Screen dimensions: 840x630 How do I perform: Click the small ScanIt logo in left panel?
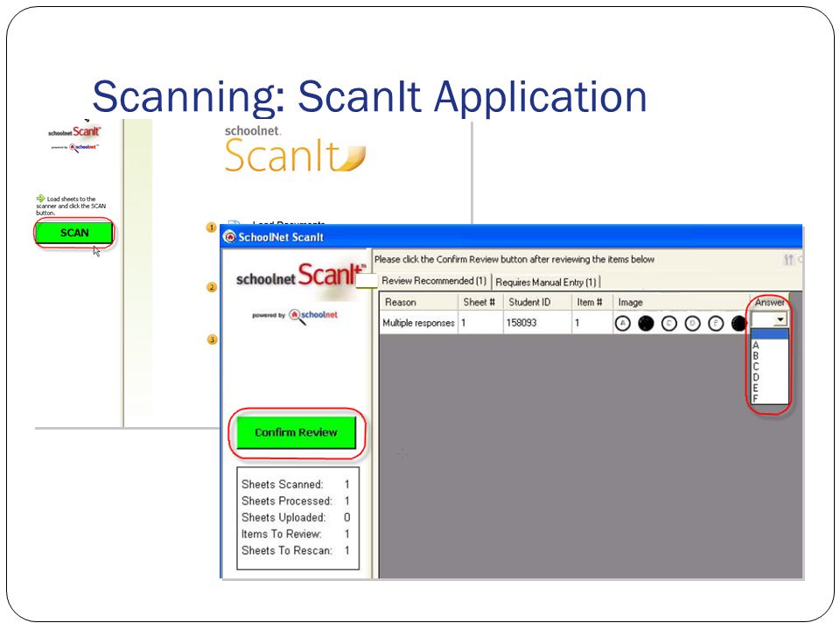(74, 132)
